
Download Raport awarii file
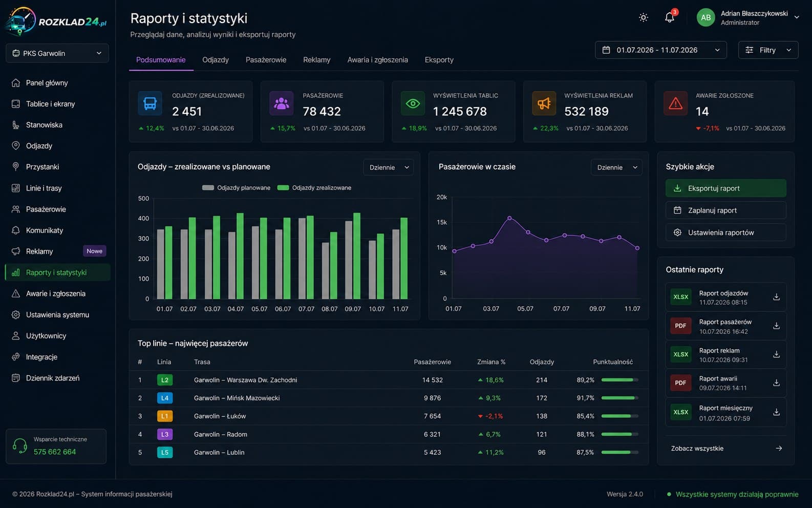coord(776,383)
